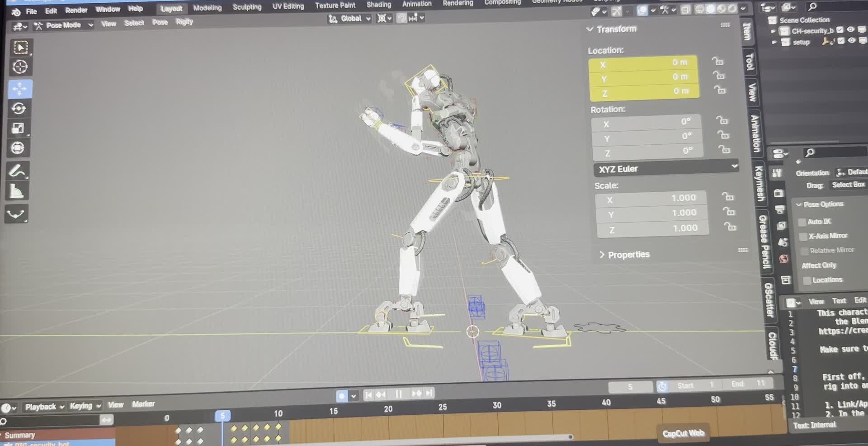This screenshot has width=868, height=446.
Task: Expand the Properties section in the sidebar
Action: click(x=625, y=254)
